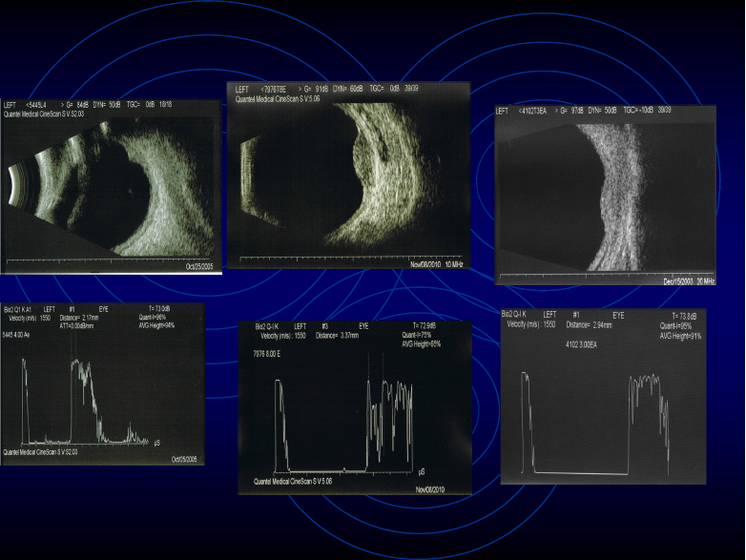The image size is (746, 560).
Task: Click the 'G= 91dB' gain value
Action: 317,89
